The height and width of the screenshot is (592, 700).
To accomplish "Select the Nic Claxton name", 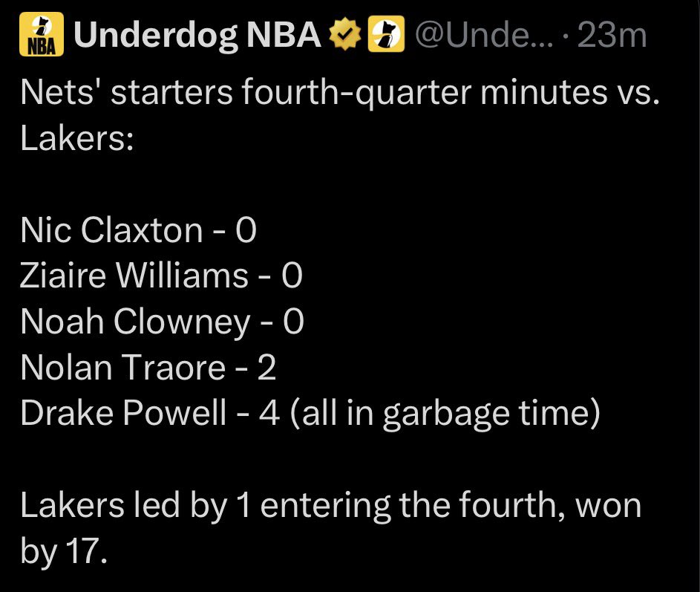I will (x=111, y=230).
